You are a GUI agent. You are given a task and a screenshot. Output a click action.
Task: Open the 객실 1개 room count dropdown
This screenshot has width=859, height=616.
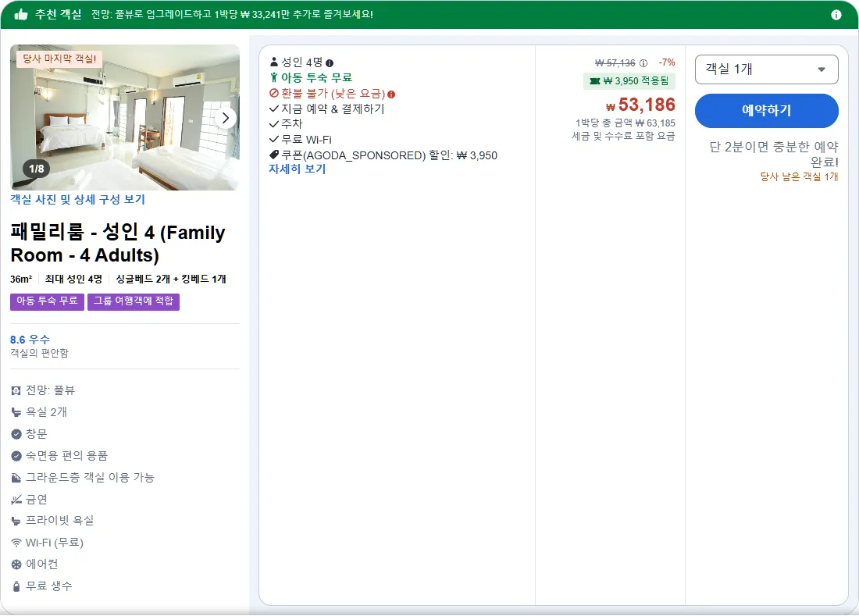[x=766, y=69]
